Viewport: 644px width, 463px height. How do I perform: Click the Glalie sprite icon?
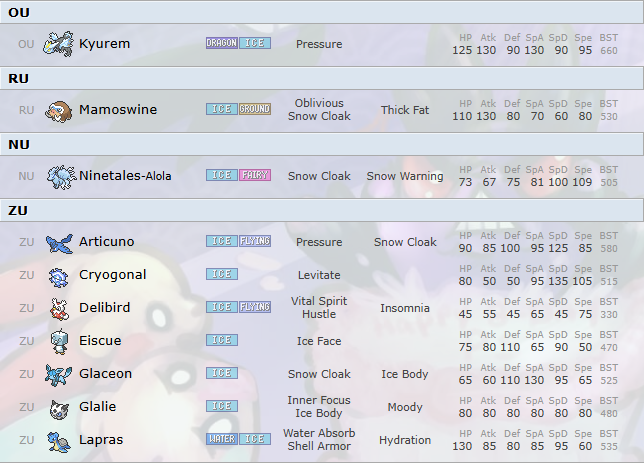(59, 409)
